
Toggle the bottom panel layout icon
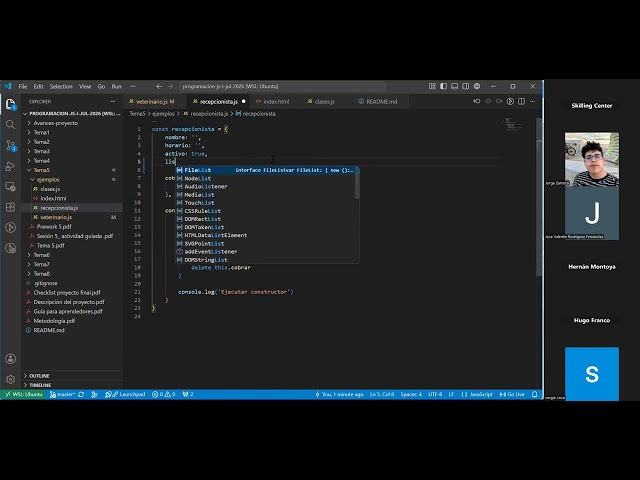coord(454,86)
